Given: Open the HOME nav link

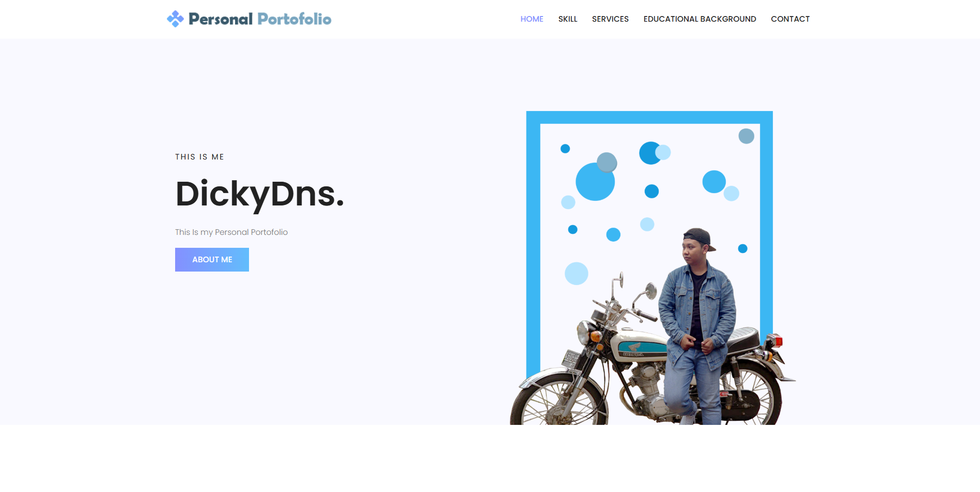Looking at the screenshot, I should click(532, 19).
